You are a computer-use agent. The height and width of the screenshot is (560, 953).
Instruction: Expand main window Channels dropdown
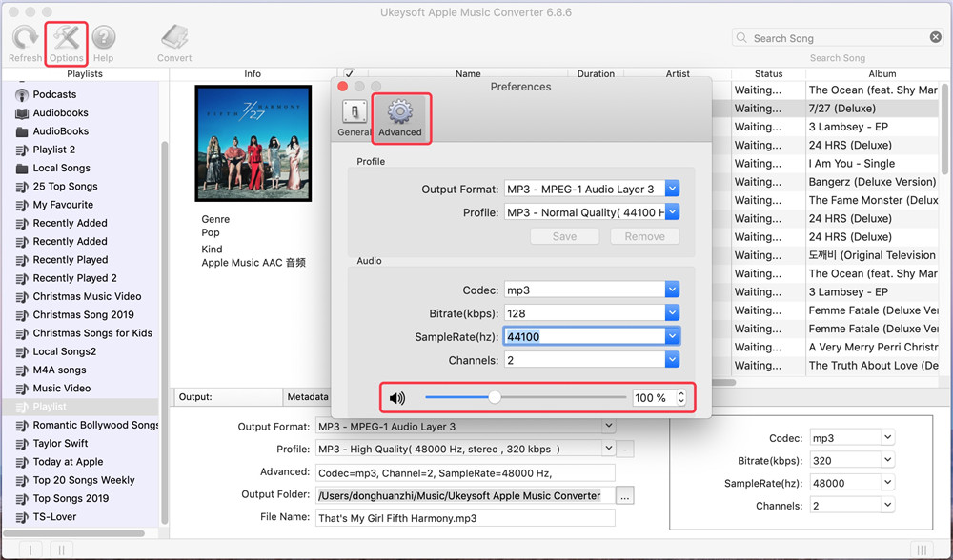887,506
